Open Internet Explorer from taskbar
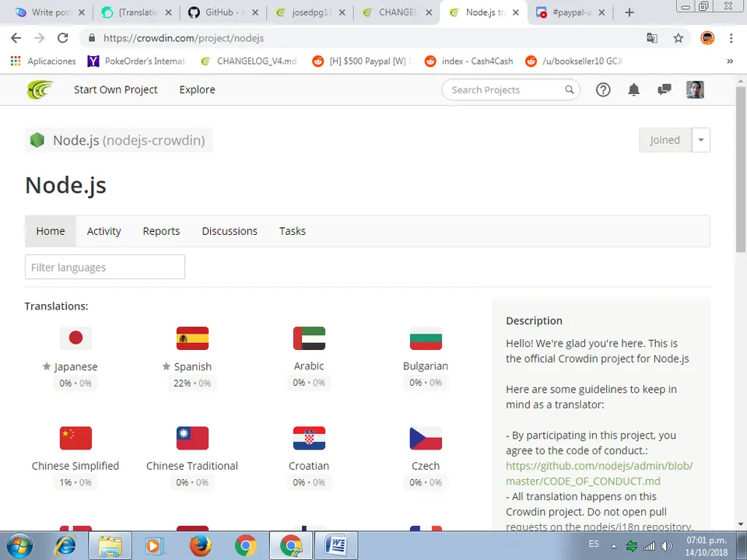The image size is (747, 560). click(x=65, y=546)
